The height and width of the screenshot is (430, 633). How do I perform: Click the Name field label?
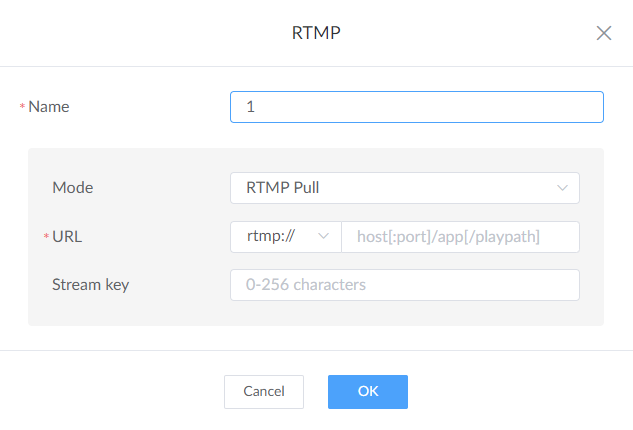click(x=49, y=107)
